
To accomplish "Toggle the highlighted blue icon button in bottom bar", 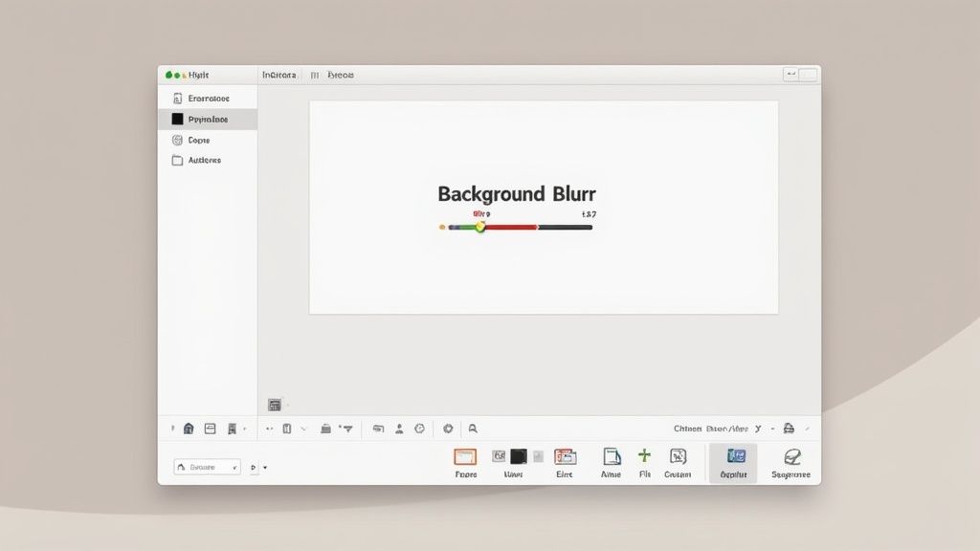I will pos(735,457).
